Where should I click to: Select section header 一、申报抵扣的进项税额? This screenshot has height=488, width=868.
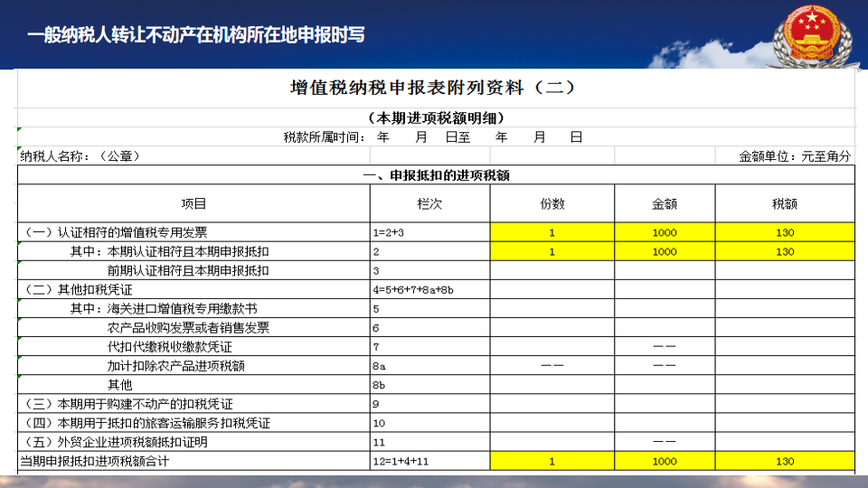pos(436,175)
